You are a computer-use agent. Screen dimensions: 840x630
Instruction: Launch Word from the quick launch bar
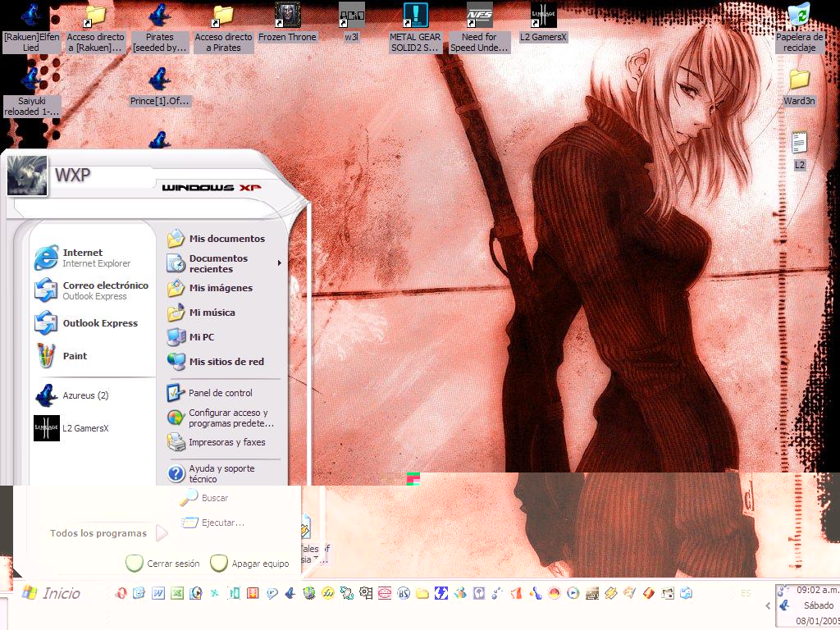[158, 593]
